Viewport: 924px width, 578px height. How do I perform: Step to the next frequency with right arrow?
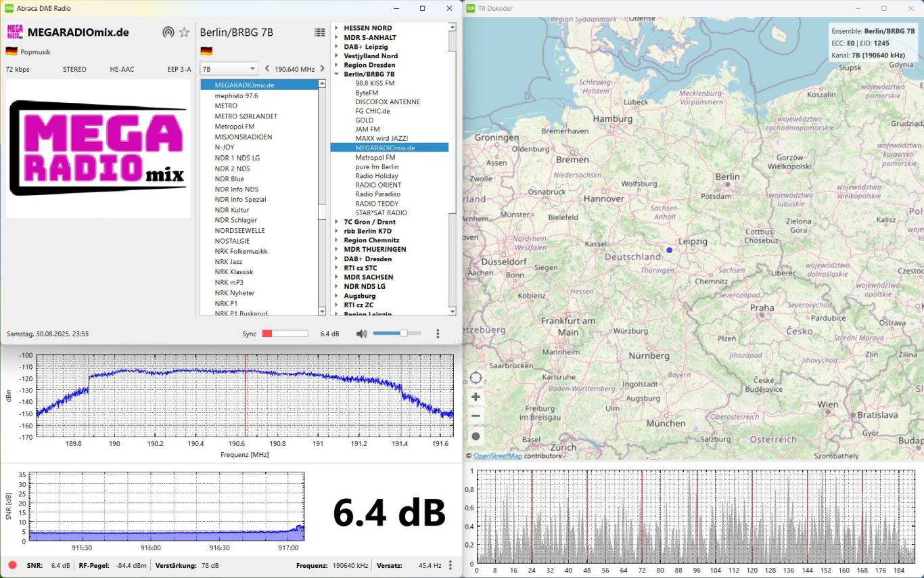pyautogui.click(x=321, y=69)
